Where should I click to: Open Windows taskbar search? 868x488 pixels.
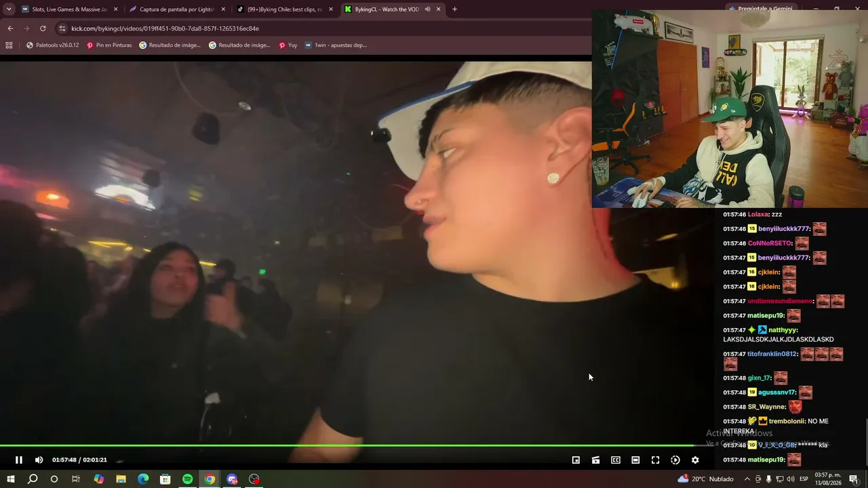click(32, 479)
